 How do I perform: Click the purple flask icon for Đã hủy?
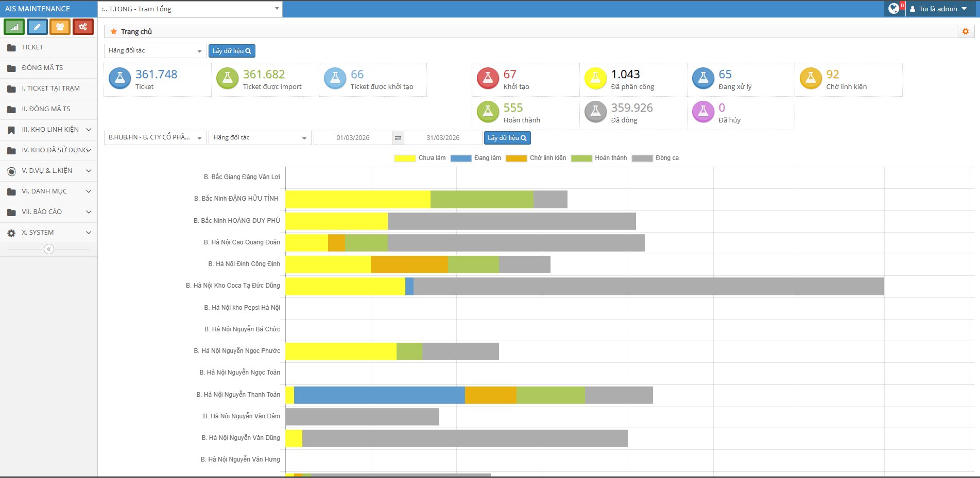(x=703, y=112)
